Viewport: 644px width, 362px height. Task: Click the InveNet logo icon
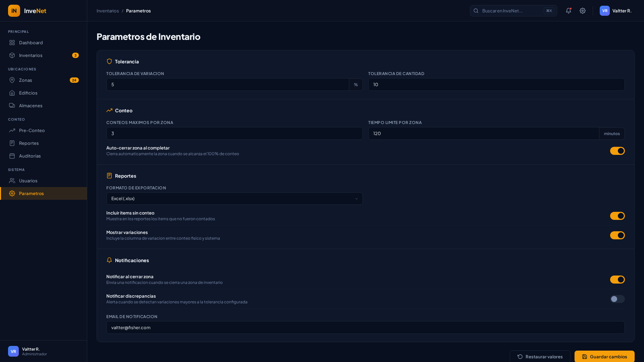pos(14,11)
